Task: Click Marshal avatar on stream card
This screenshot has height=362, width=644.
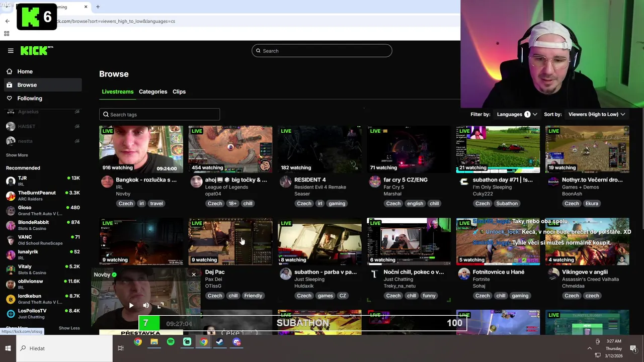Action: click(375, 182)
